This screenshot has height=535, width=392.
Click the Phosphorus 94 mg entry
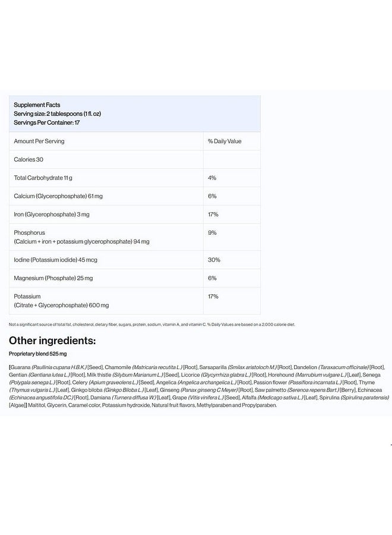click(x=81, y=237)
